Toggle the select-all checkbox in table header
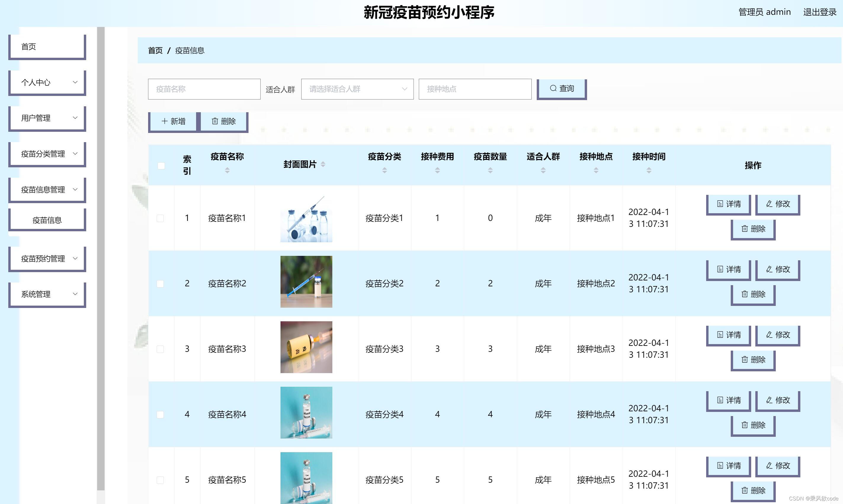The image size is (843, 504). click(x=161, y=166)
